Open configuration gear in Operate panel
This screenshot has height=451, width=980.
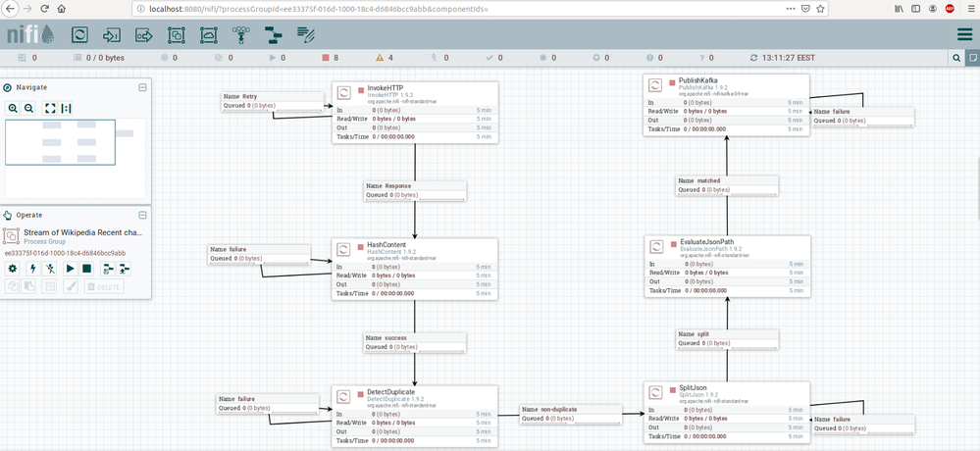coord(13,269)
